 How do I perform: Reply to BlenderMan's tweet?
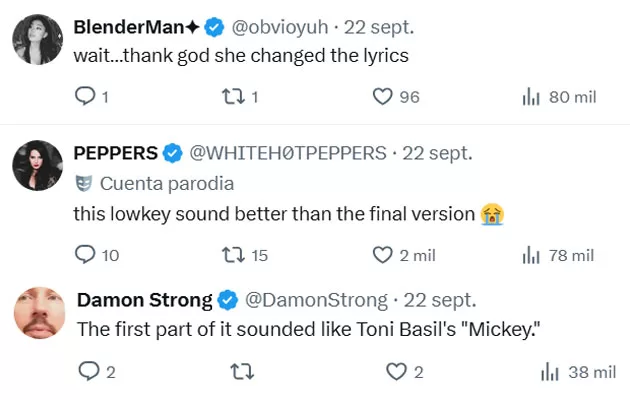click(x=86, y=97)
